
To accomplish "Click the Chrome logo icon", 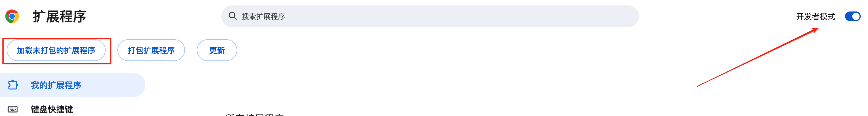I will [12, 16].
